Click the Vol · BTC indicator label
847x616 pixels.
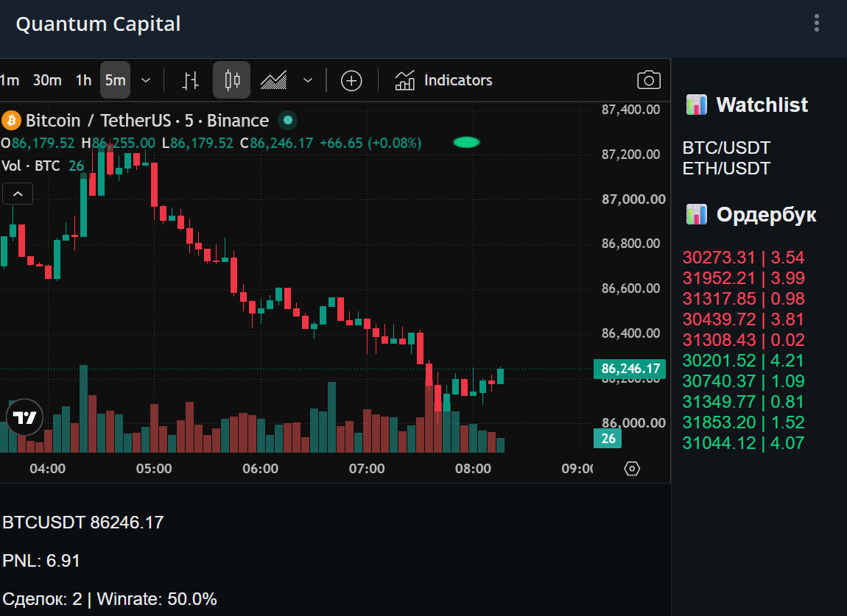click(x=31, y=166)
